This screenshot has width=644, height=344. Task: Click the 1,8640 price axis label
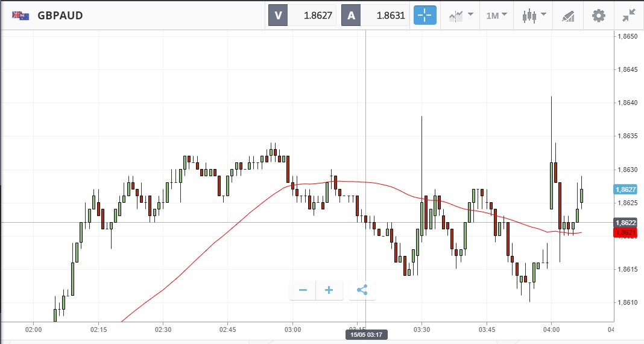[627, 103]
